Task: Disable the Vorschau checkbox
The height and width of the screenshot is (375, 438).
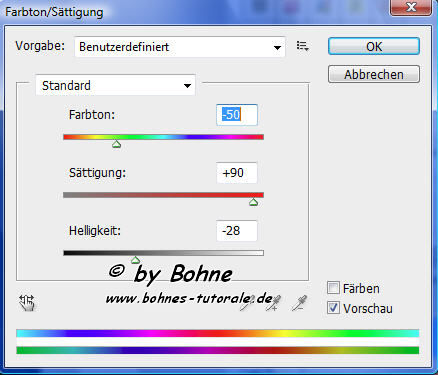Action: tap(333, 308)
